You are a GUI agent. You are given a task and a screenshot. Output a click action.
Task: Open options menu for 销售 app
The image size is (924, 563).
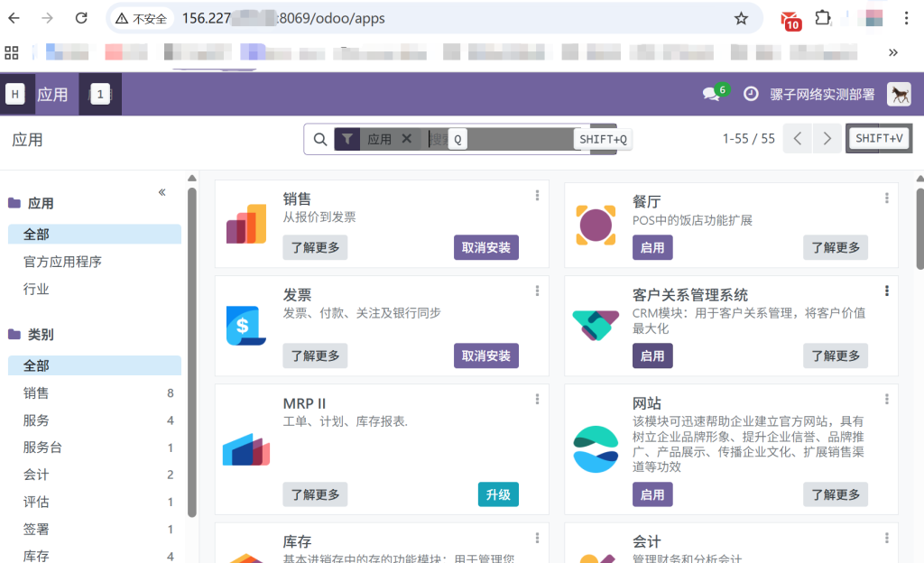(537, 196)
